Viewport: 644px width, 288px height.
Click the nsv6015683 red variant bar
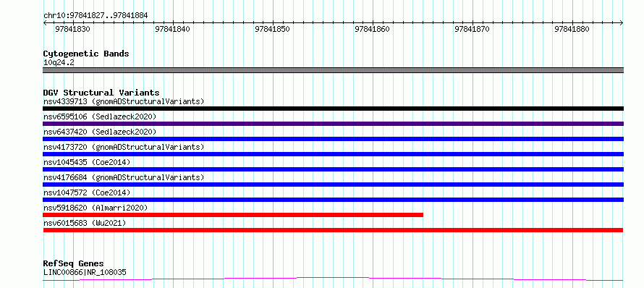click(333, 230)
